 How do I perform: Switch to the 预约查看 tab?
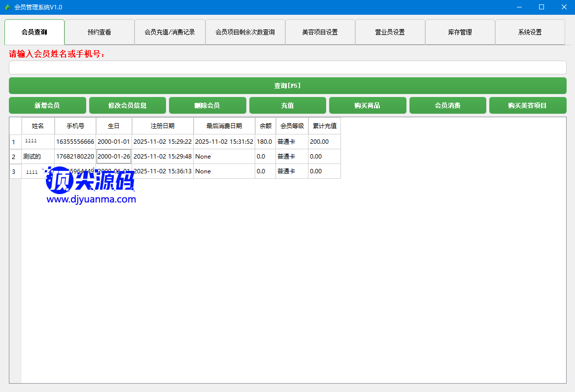(99, 33)
